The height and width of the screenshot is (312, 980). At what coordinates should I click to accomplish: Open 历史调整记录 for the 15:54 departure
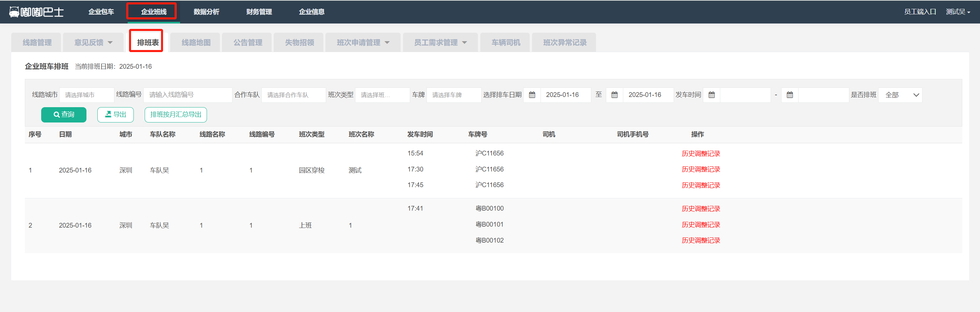tap(701, 153)
